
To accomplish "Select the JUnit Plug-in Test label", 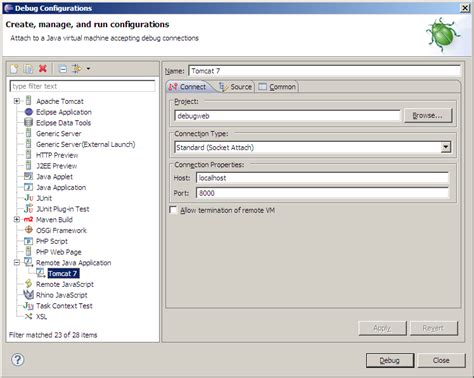I will [x=63, y=209].
